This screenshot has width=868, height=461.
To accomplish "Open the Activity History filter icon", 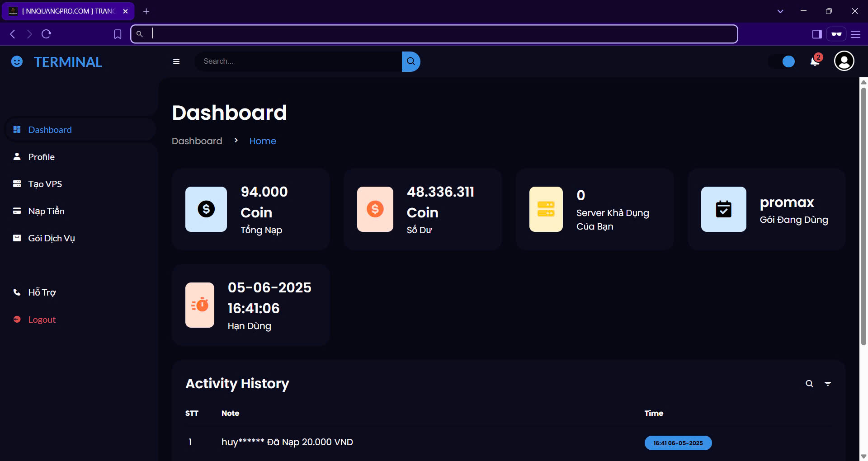I will (827, 384).
